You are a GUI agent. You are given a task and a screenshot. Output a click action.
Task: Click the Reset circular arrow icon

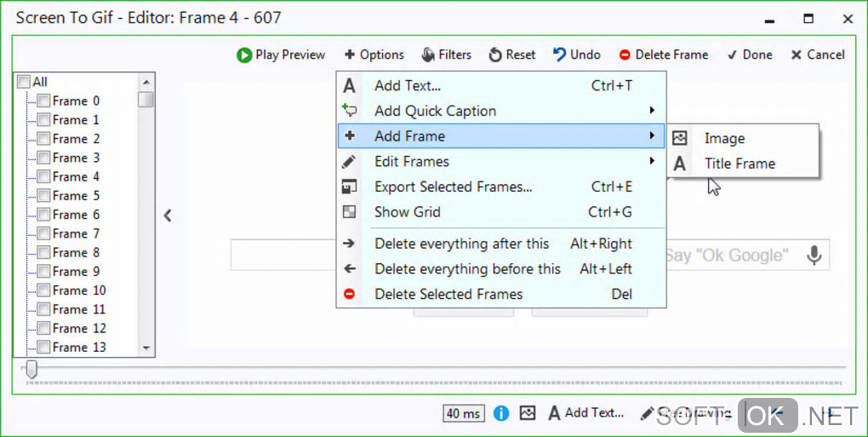(x=495, y=55)
